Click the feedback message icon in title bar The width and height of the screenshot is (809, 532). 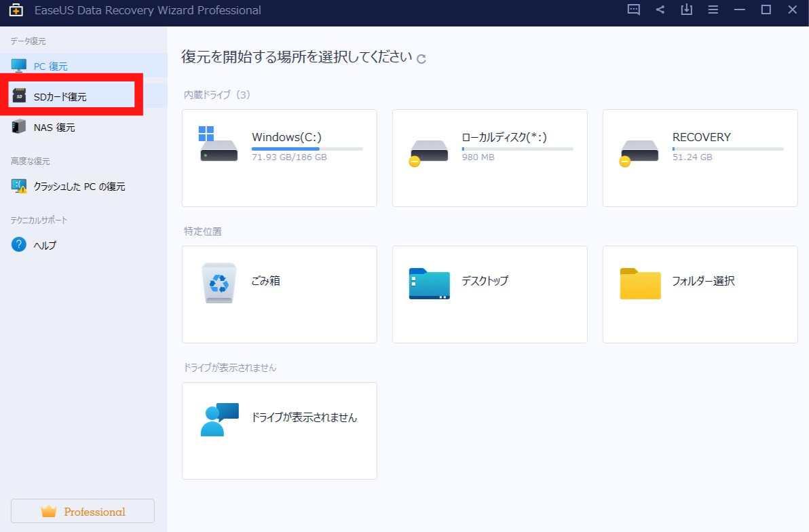633,10
